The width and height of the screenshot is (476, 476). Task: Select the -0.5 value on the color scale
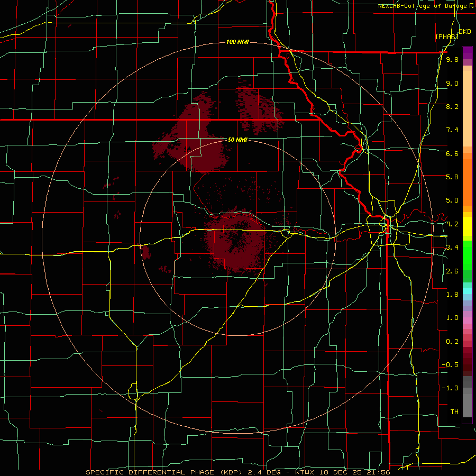click(x=450, y=365)
